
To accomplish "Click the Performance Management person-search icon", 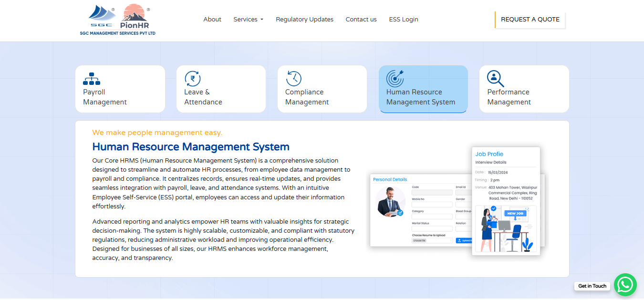I will point(495,79).
